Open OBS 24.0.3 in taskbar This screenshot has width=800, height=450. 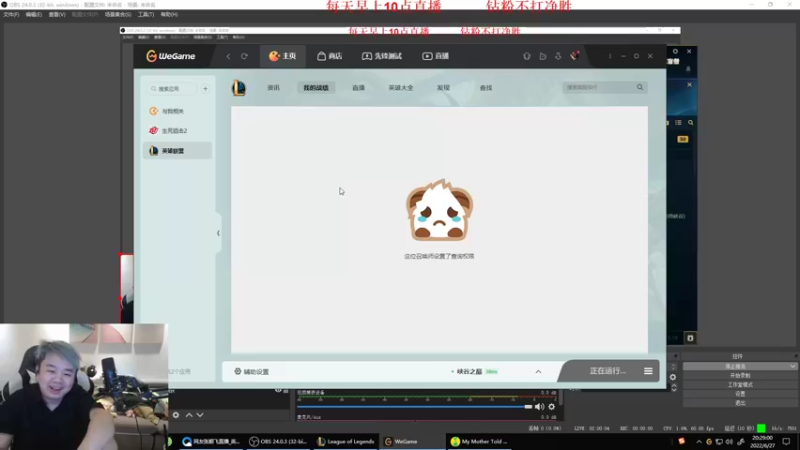pos(278,441)
